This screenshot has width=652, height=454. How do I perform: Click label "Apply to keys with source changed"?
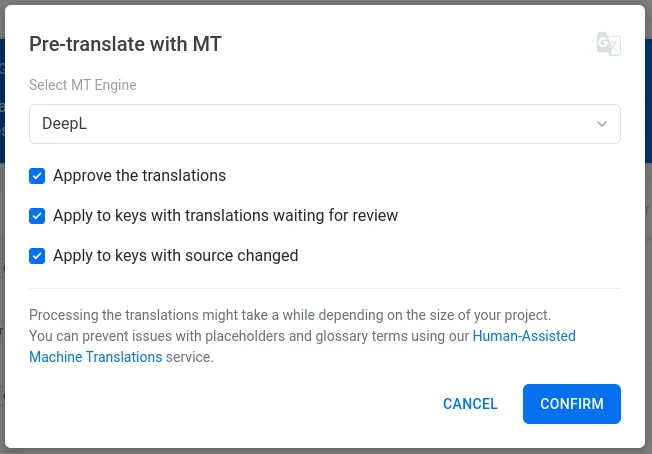[175, 256]
